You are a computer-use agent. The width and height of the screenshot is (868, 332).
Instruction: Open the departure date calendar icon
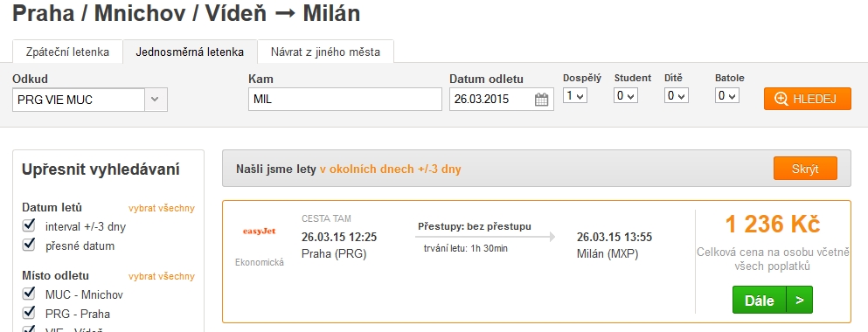click(x=541, y=100)
